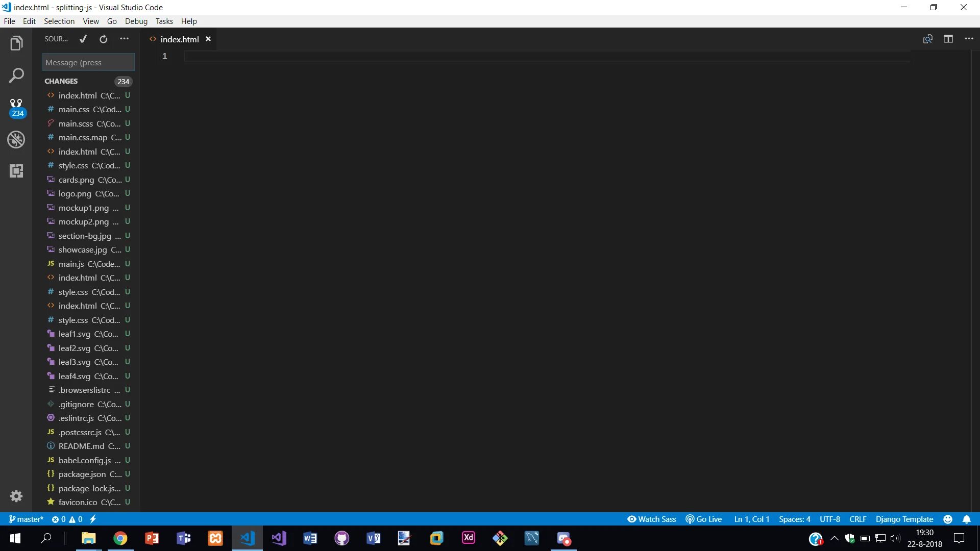Click the commit checkmark in Source Control
This screenshot has height=551, width=980.
point(83,39)
